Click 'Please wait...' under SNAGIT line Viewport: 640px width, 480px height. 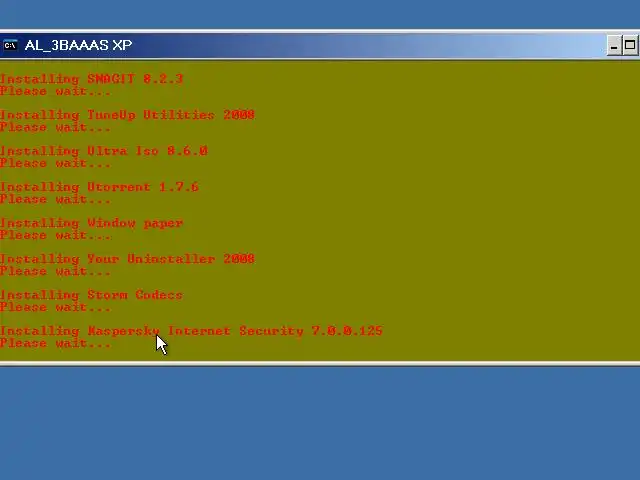(55, 91)
